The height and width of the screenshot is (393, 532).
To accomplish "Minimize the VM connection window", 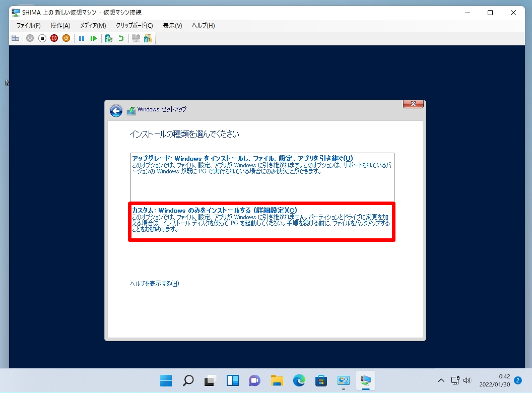I will (468, 13).
